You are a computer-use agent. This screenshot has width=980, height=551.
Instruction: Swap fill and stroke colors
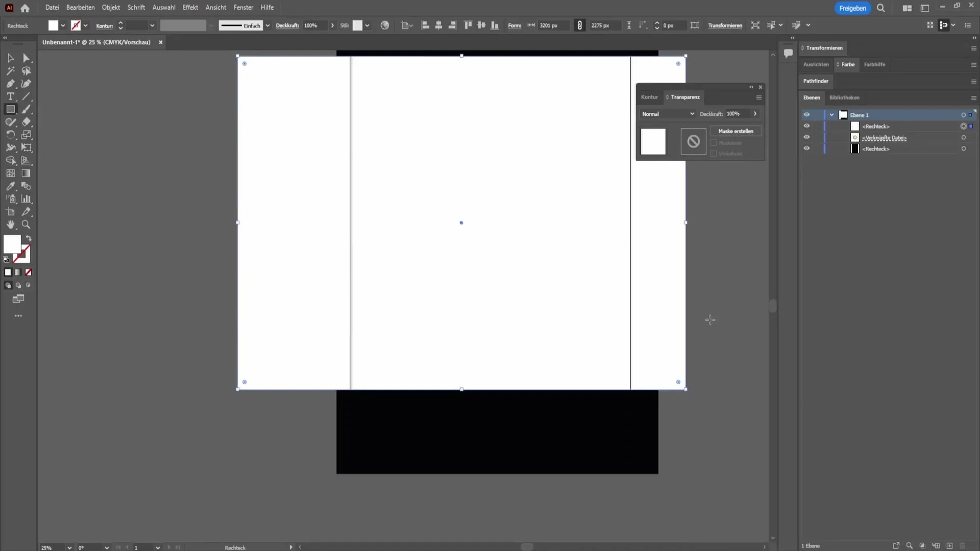(x=29, y=238)
